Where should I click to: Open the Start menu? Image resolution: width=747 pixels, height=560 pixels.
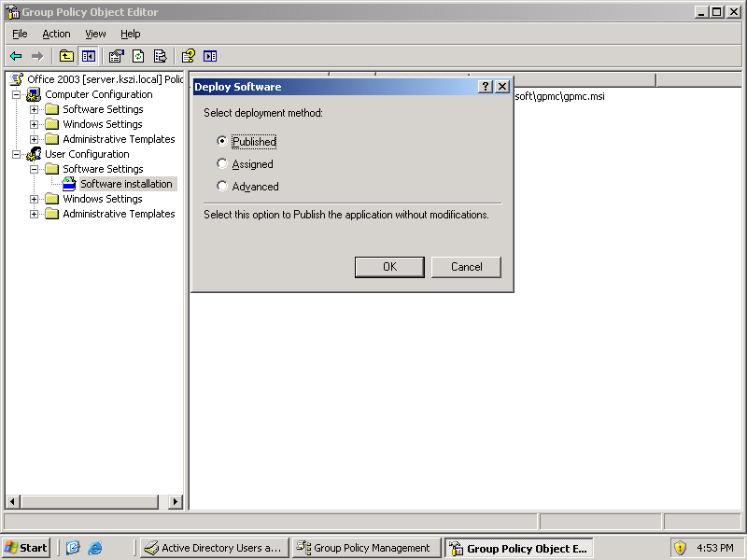(26, 548)
